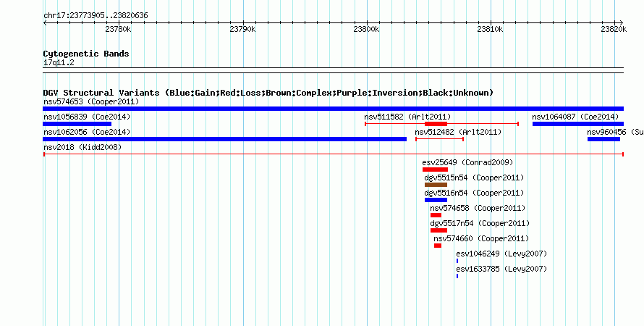Select the 17q11.2 band label

point(59,63)
